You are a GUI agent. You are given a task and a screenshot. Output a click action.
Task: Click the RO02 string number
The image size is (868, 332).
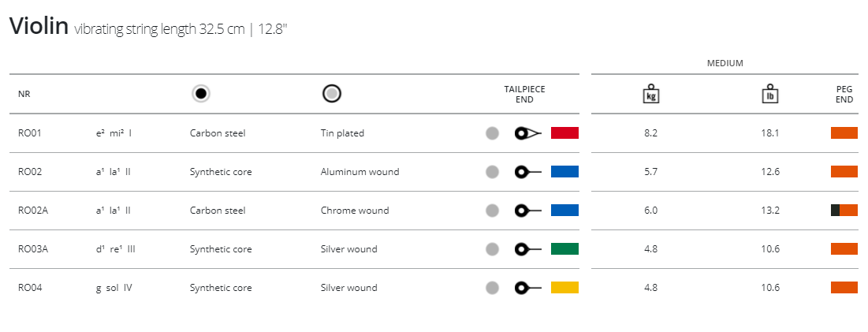(x=30, y=172)
